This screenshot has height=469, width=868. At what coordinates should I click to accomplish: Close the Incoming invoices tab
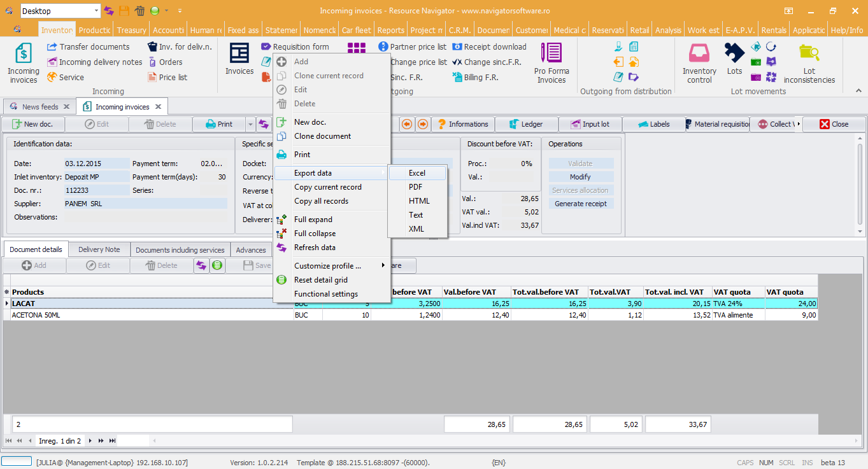(159, 107)
